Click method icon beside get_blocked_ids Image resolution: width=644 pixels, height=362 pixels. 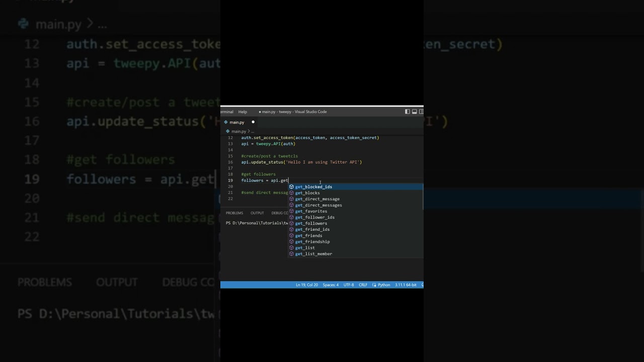point(291,187)
